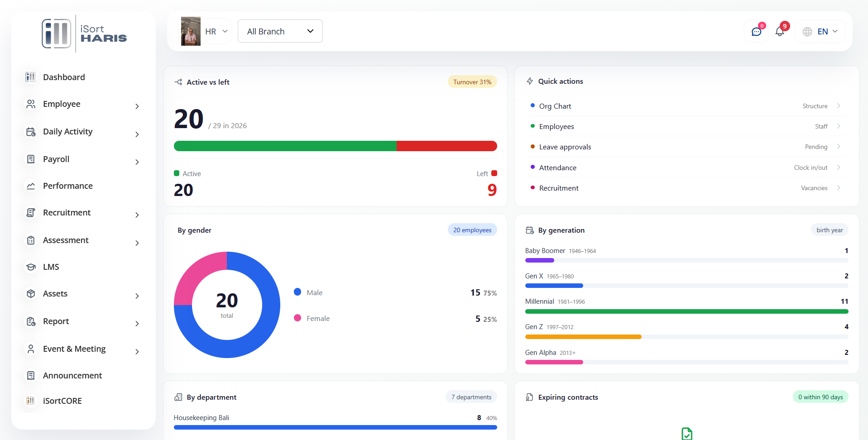Viewport: 868px width, 440px height.
Task: Open the All Branch dropdown
Action: pos(280,31)
